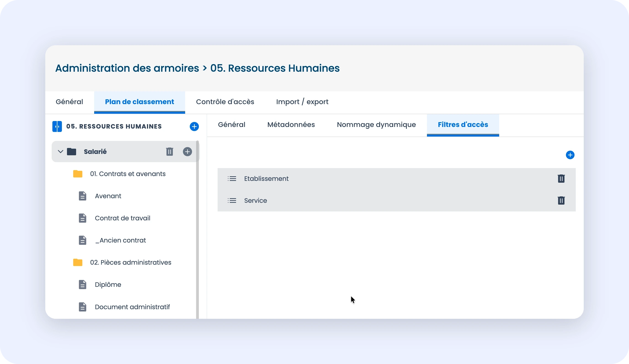Open the Nommage dynamique sub-tab

(x=376, y=124)
